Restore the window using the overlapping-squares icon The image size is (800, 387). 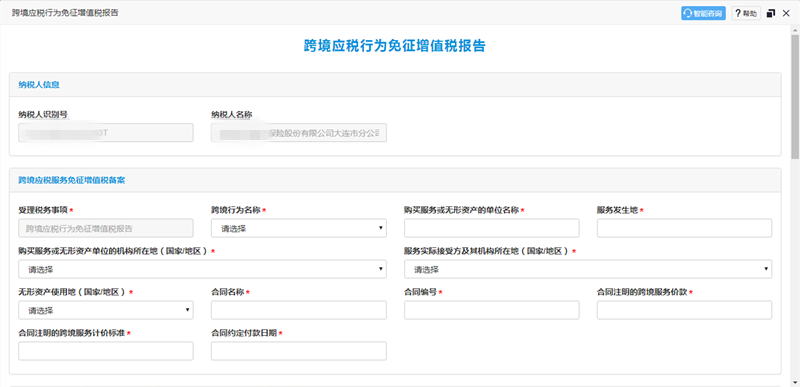(x=771, y=13)
